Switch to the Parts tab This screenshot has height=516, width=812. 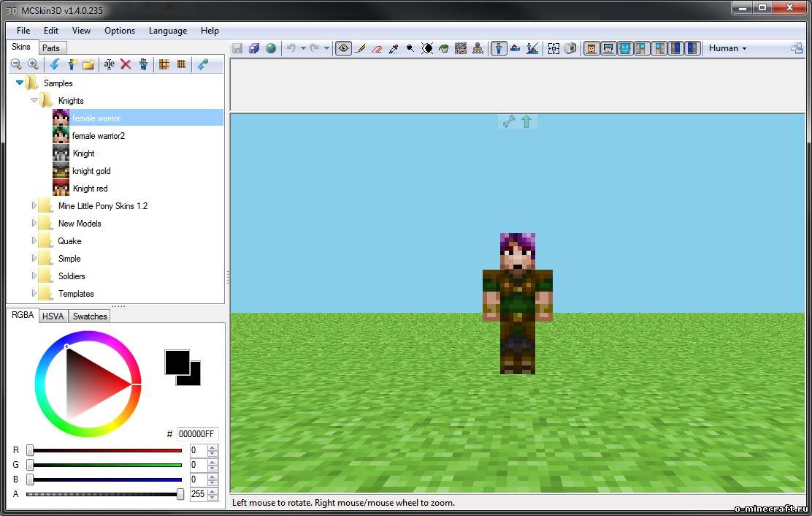coord(51,47)
